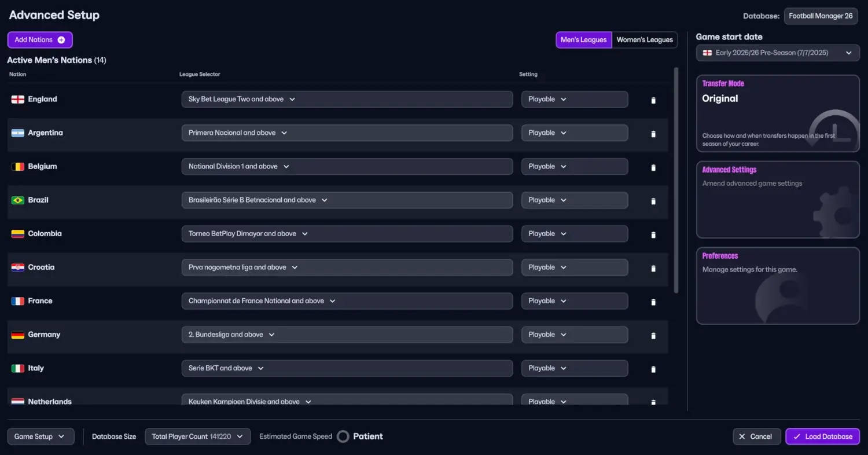Click the Germany nation name
The image size is (868, 455).
44,335
